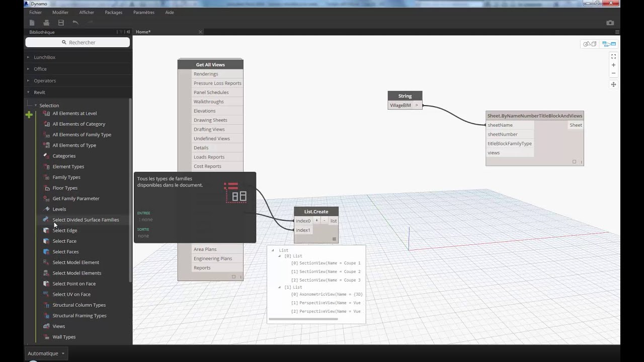Add the Family Types node

66,177
